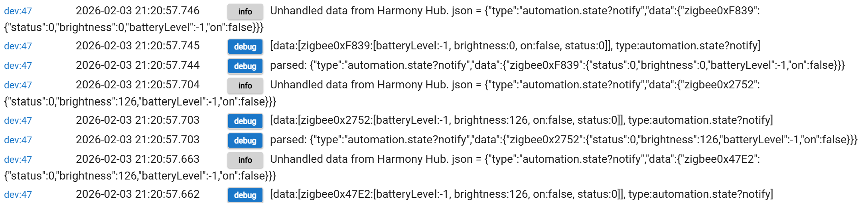Select the timestamp 2026-02-03 21:20:57.704
Viewport: 868px width, 203px height.
tap(138, 85)
